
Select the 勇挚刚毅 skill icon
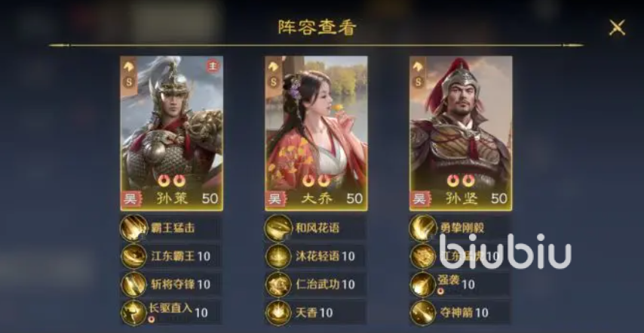pyautogui.click(x=423, y=228)
